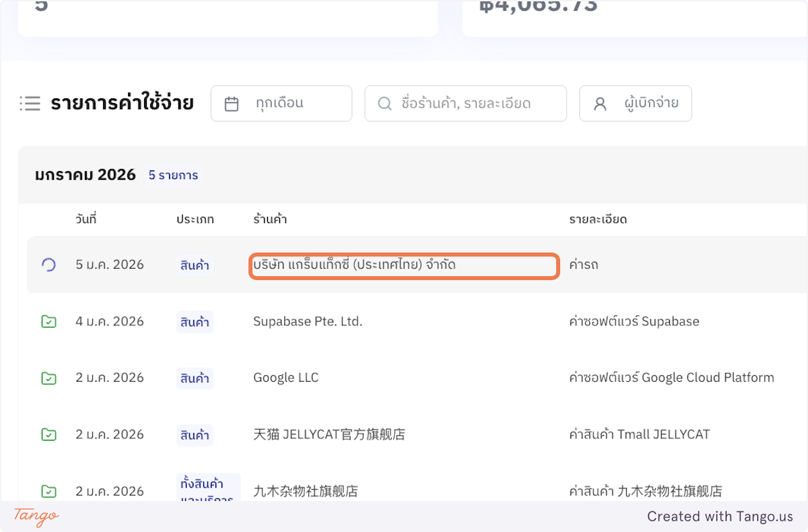Click the green status icon on the 九木杂物社旗舰店 row
This screenshot has width=808, height=532.
[x=48, y=491]
